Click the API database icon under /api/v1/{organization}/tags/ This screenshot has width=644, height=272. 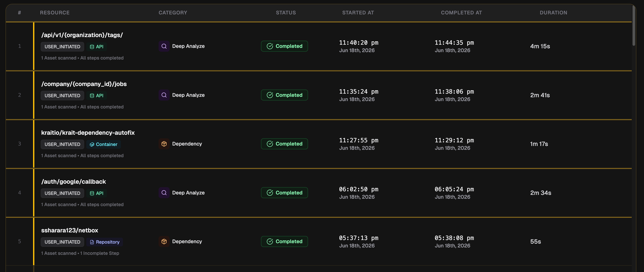point(92,47)
